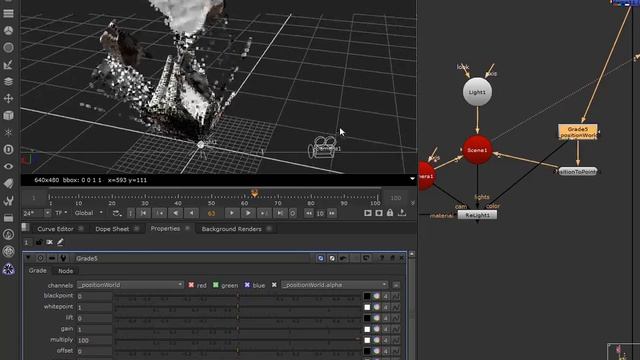Open the Transform nodes four-arrow icon
This screenshot has width=640, height=360.
pos(8,98)
